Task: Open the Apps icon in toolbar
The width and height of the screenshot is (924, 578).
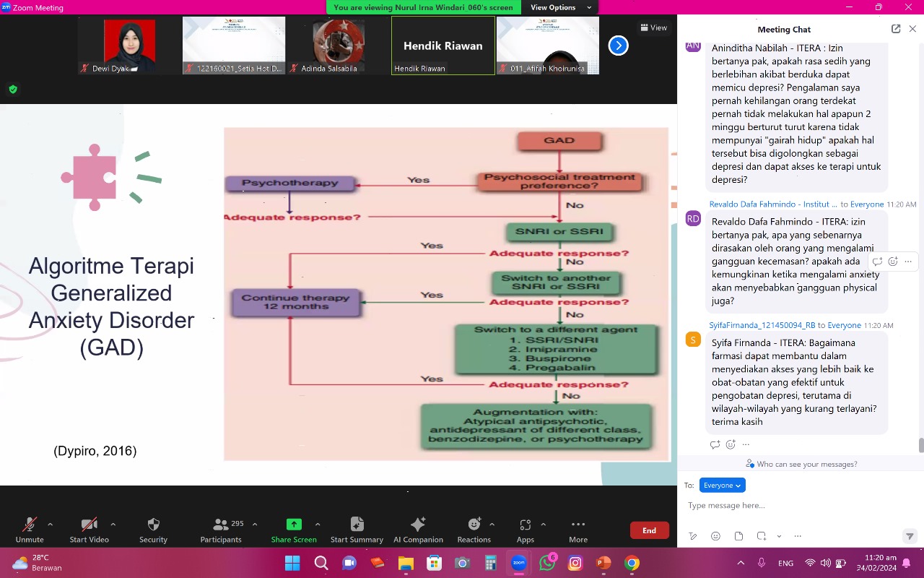Action: click(525, 525)
